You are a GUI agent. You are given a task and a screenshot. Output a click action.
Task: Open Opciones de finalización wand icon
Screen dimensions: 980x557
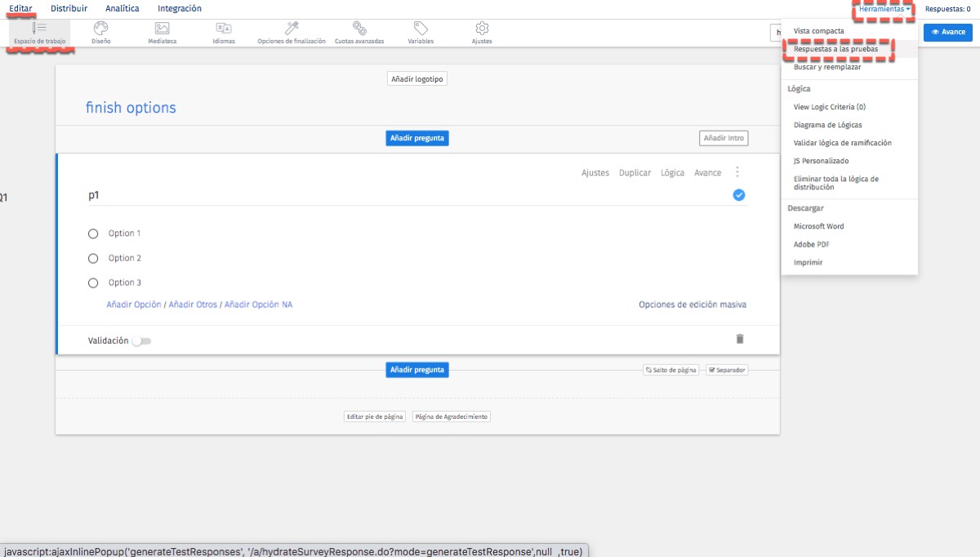(x=291, y=29)
